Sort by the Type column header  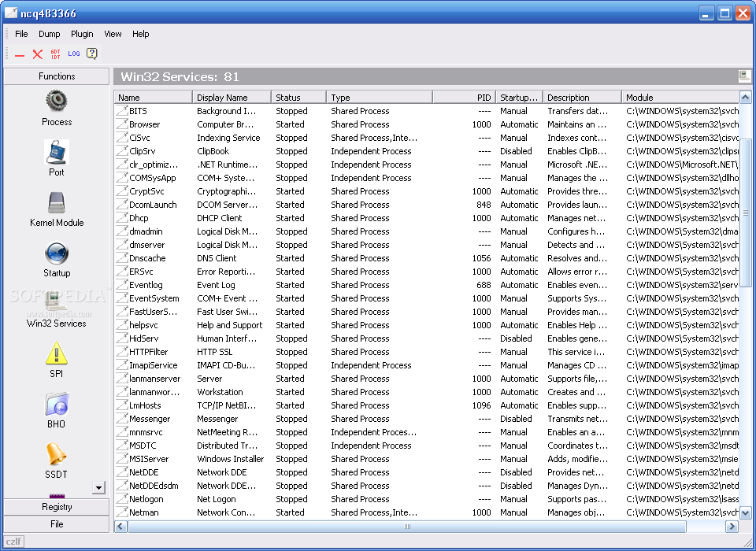tap(380, 98)
